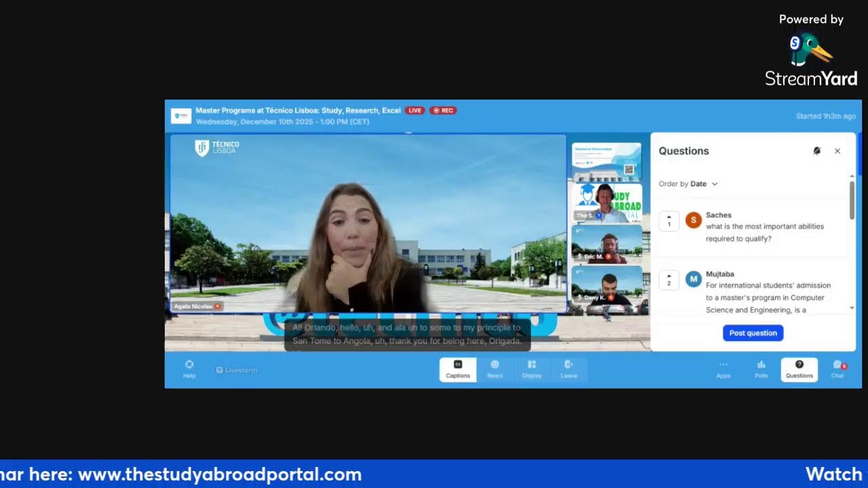
Task: Open the Apps menu
Action: [724, 369]
